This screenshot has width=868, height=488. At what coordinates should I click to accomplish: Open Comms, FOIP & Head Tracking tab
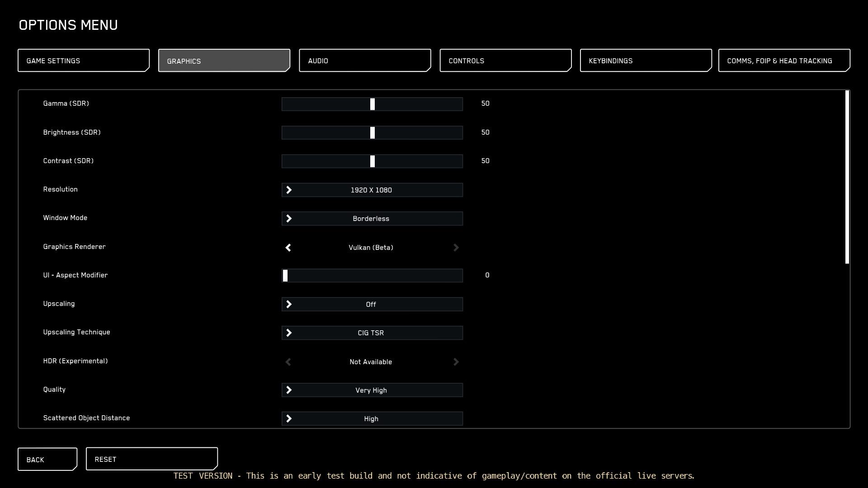point(784,61)
